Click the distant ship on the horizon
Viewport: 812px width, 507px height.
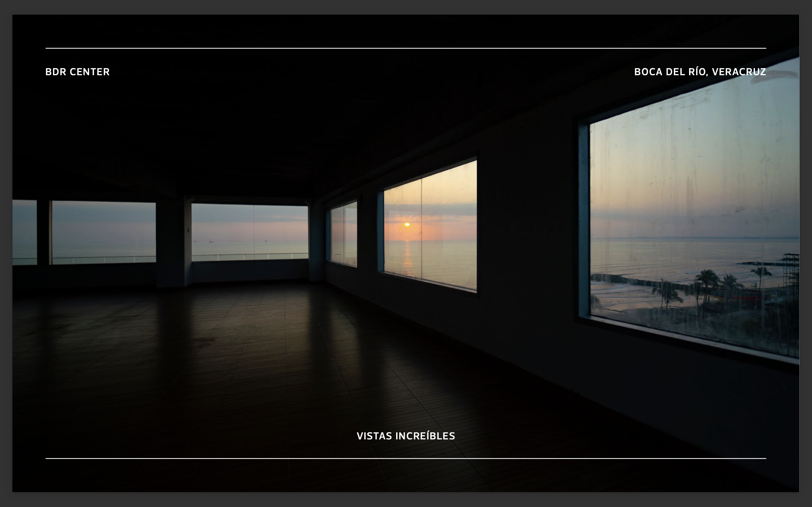211,241
